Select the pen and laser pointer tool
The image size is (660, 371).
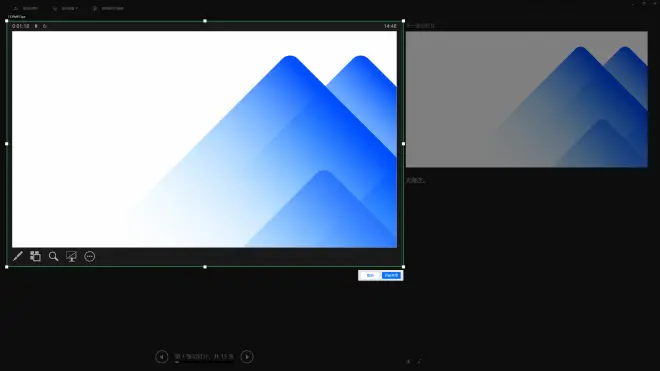tap(18, 256)
